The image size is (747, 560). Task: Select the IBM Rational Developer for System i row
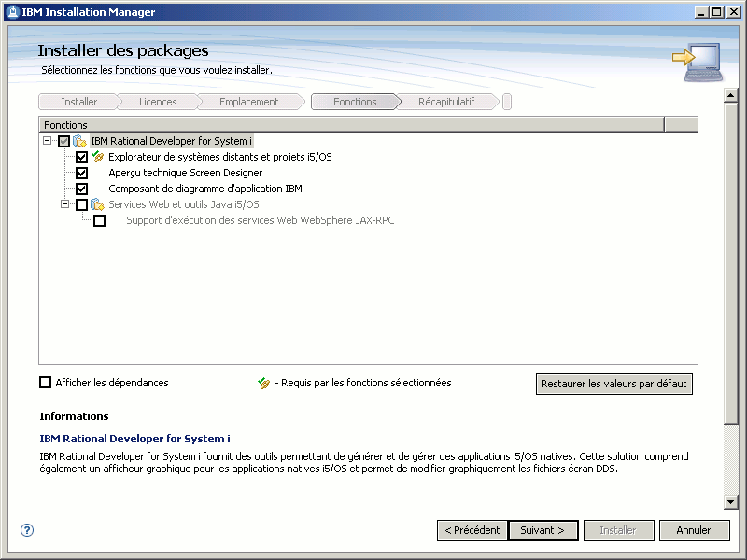click(x=171, y=141)
